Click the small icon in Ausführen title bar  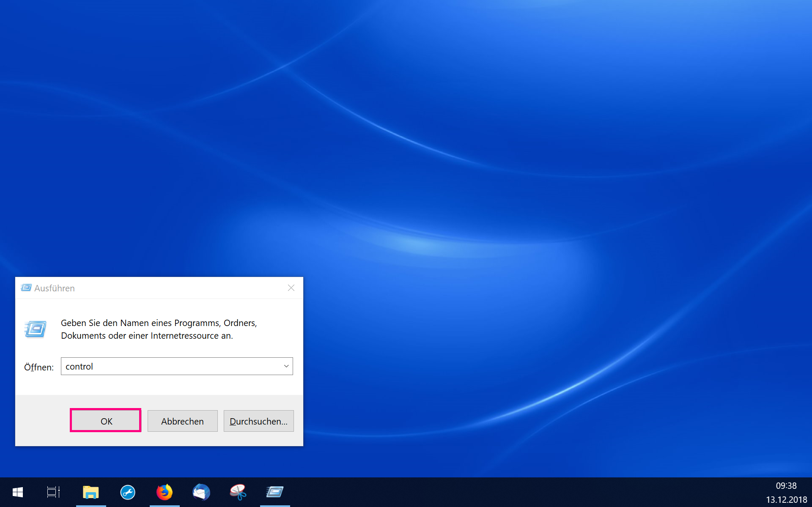point(26,288)
